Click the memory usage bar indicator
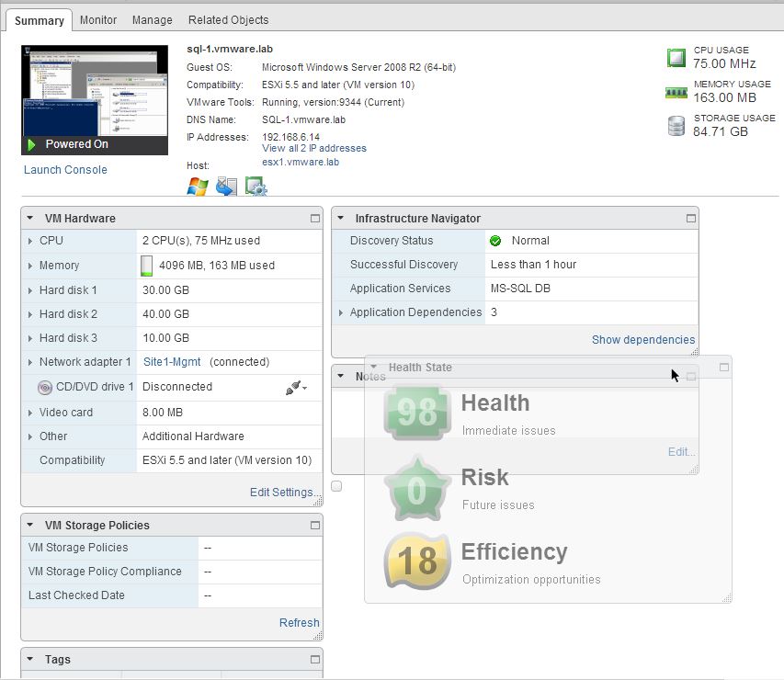This screenshot has height=680, width=784. click(146, 266)
